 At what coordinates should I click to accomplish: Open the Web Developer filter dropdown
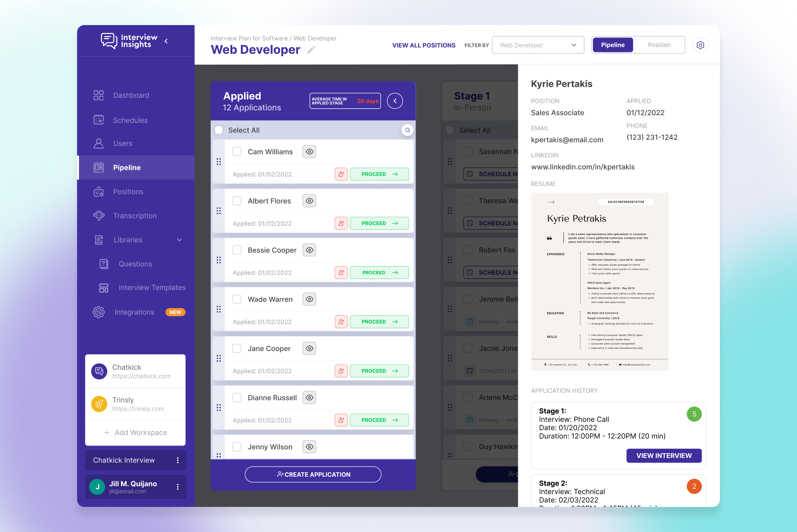coord(538,45)
